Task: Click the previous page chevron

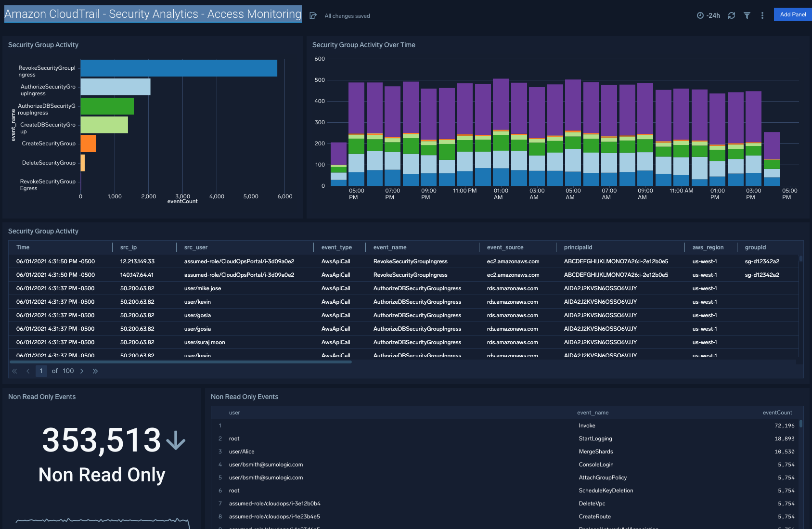Action: [x=27, y=371]
